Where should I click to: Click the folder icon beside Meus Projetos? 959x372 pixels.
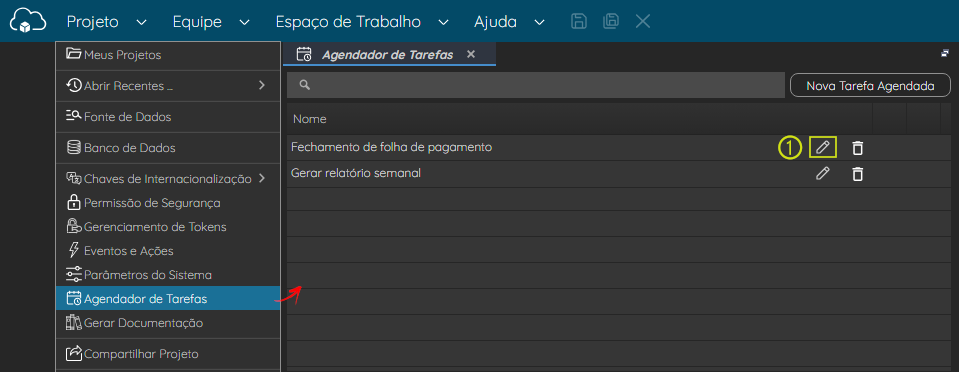click(73, 54)
